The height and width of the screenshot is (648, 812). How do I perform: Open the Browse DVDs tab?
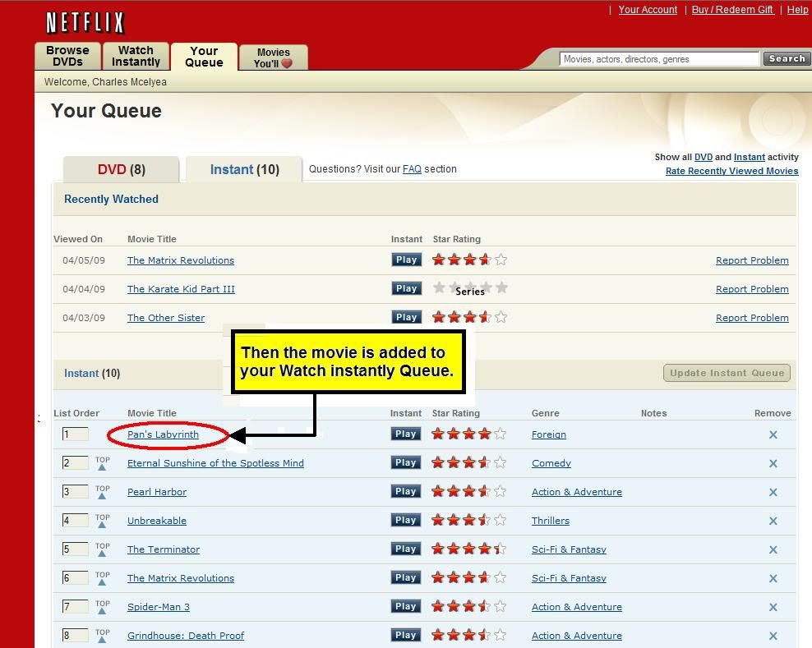(x=67, y=54)
